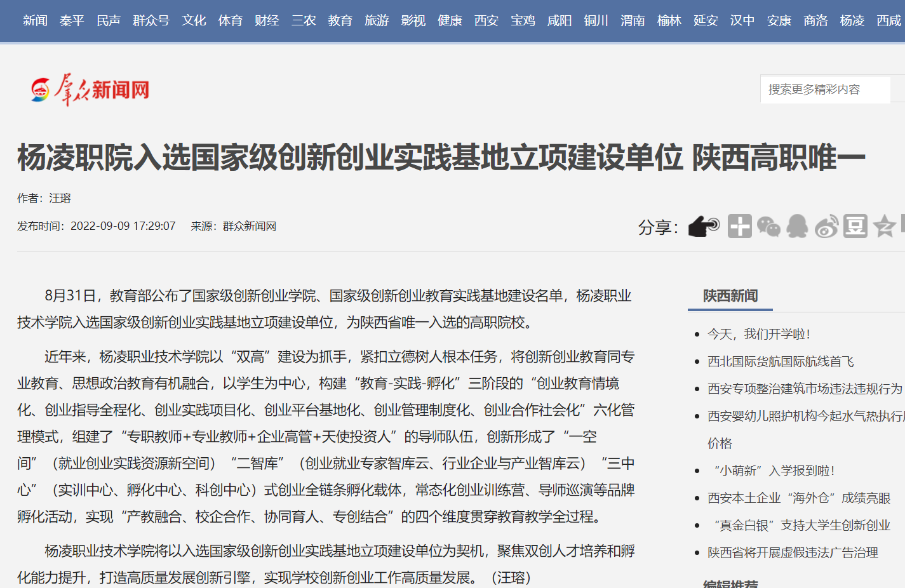Share to Qzone star icon
The height and width of the screenshot is (588, 905).
884,226
